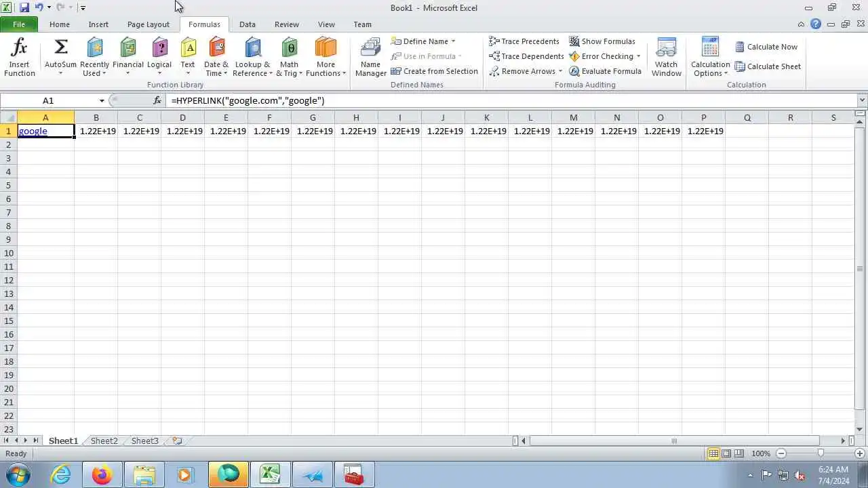Open Sheet2 worksheet tab

click(104, 441)
